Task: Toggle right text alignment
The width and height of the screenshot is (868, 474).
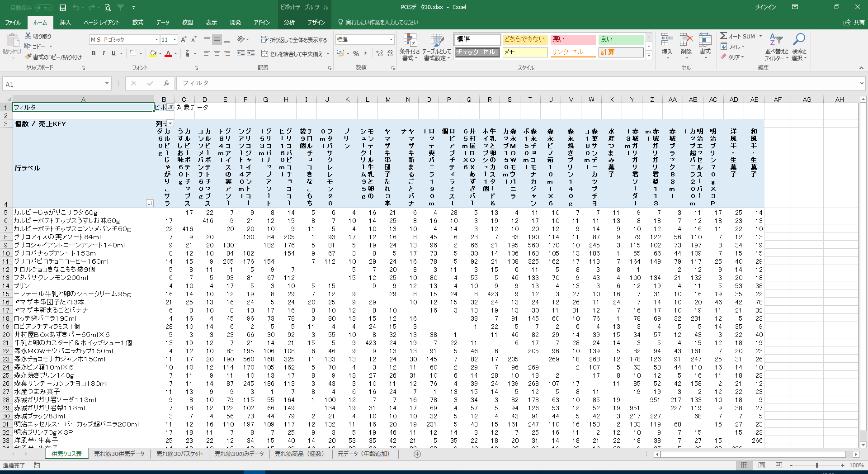Action: pyautogui.click(x=227, y=53)
